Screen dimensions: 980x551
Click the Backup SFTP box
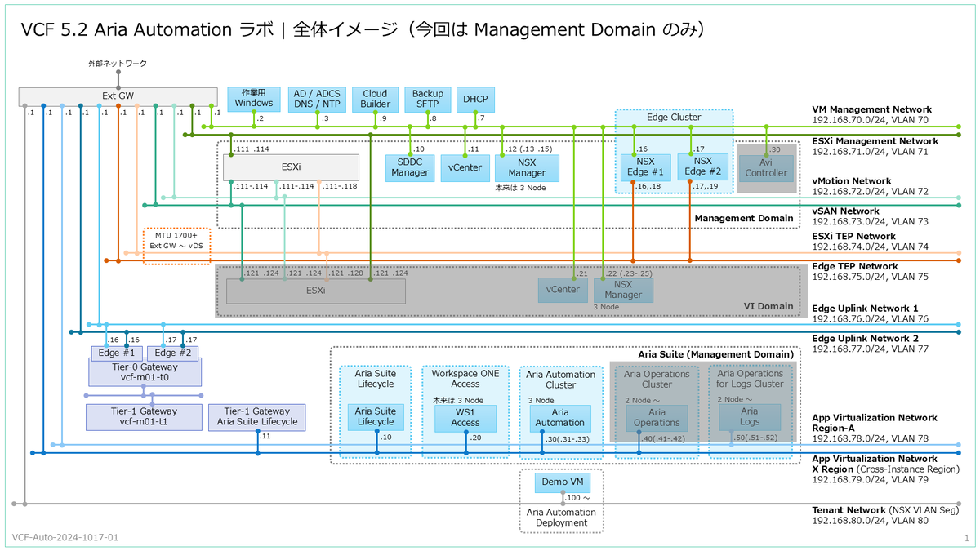[428, 99]
